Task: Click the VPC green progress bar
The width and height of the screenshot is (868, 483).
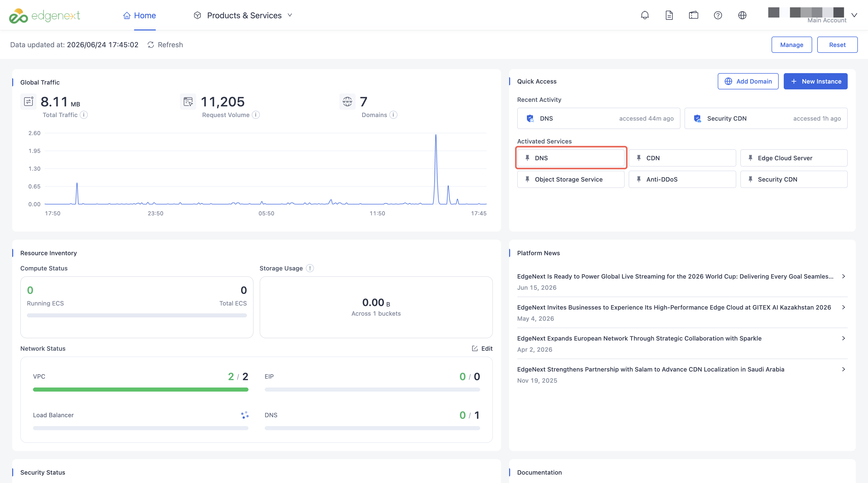Action: coord(141,390)
